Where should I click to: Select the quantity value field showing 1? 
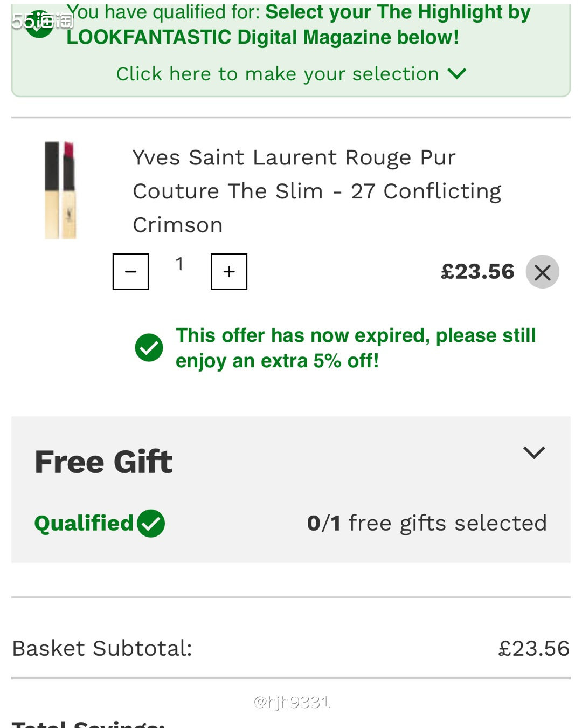(179, 264)
